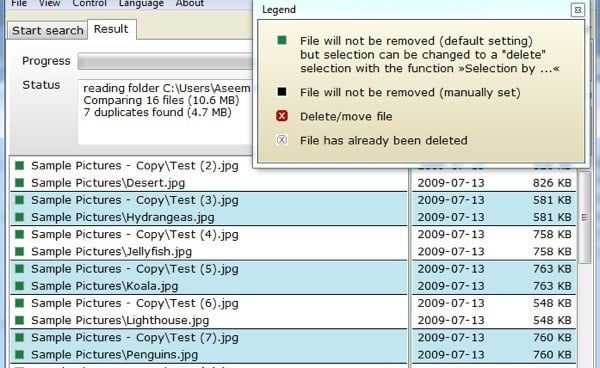Click status line '7 duplicates found (4.7 MB)'
600x368 pixels.
pyautogui.click(x=157, y=112)
